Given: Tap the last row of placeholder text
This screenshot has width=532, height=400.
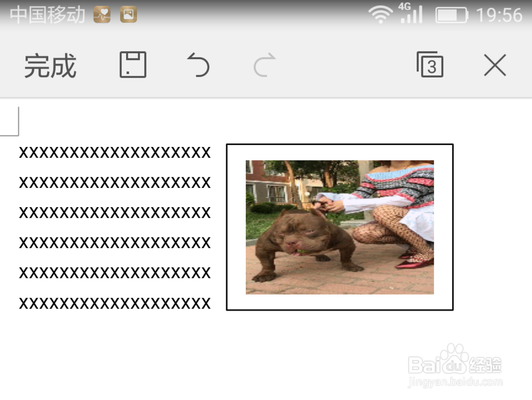Looking at the screenshot, I should click(x=114, y=304).
